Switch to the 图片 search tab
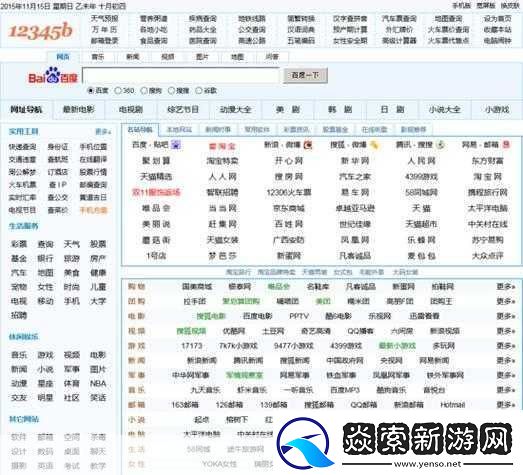 [202, 57]
